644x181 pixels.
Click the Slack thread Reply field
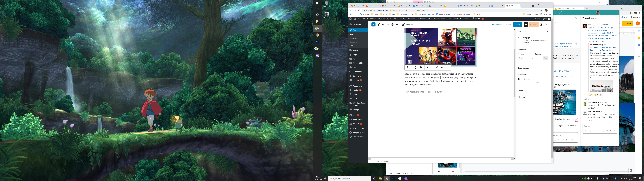pyautogui.click(x=600, y=126)
